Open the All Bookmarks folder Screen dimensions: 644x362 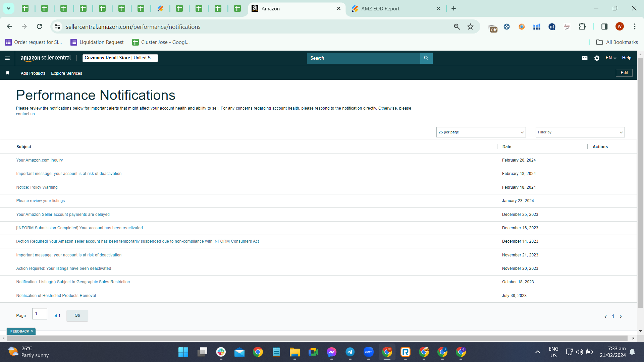click(617, 42)
